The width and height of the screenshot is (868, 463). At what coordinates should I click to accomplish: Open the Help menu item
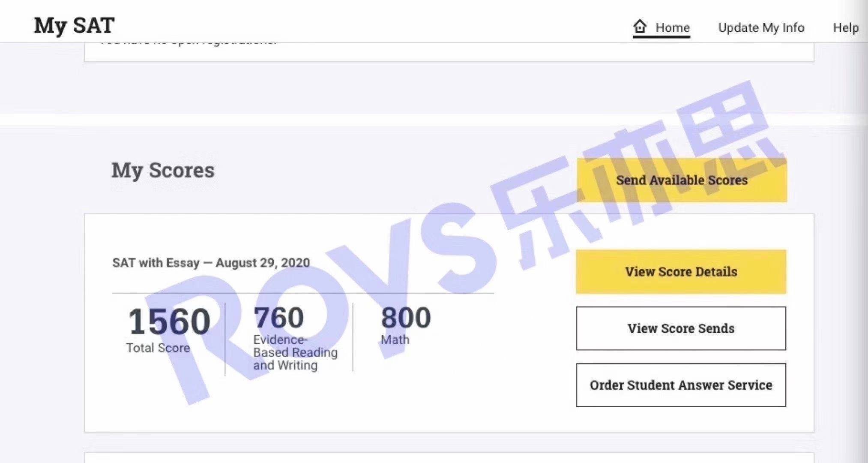coord(845,28)
